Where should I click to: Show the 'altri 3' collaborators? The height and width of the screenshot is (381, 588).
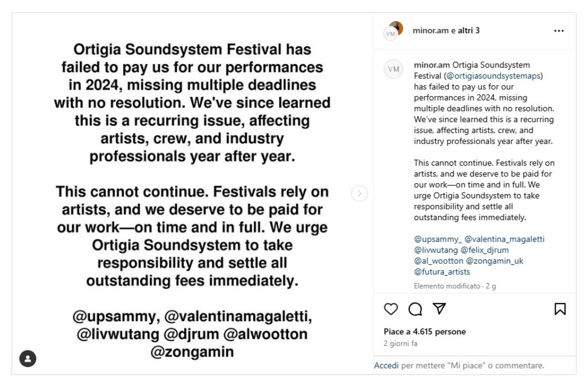pos(468,30)
